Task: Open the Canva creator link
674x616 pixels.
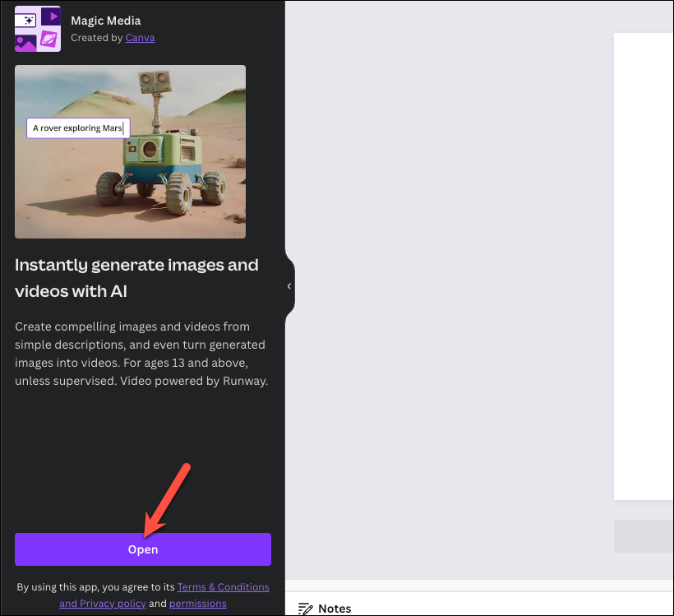Action: click(140, 38)
